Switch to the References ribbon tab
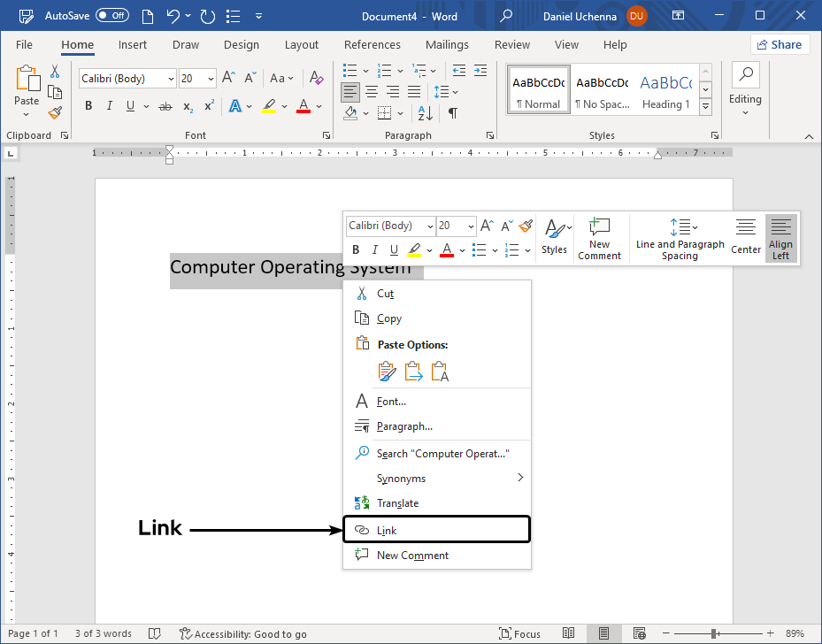This screenshot has height=644, width=822. [372, 44]
